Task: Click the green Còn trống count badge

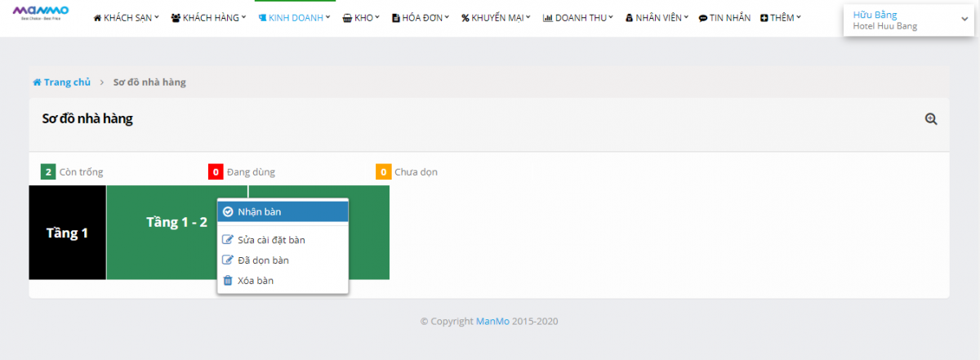Action: tap(48, 172)
